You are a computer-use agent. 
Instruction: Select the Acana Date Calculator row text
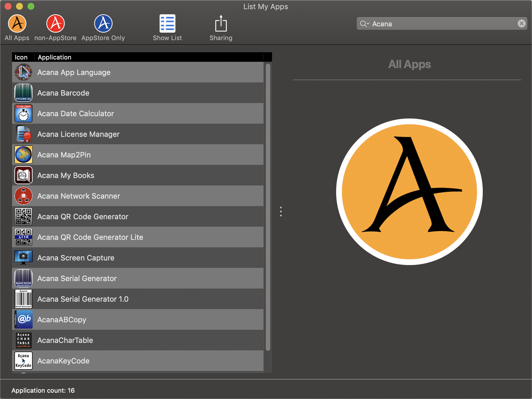pyautogui.click(x=76, y=114)
